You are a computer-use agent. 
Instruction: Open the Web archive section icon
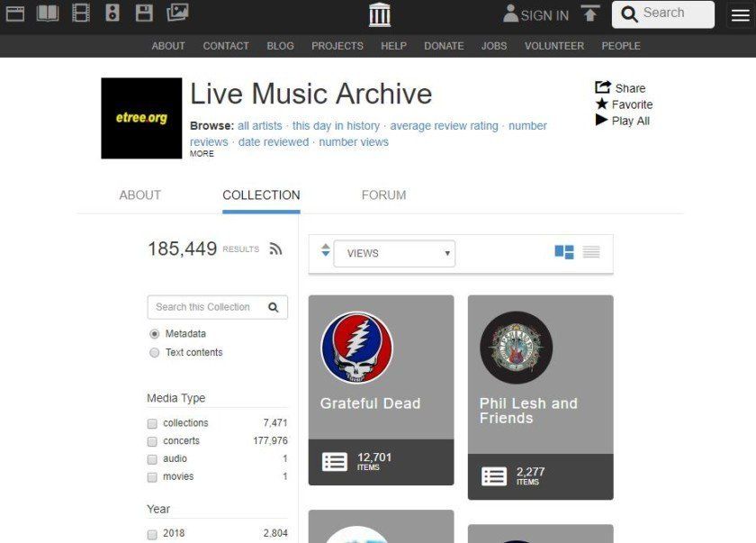[x=13, y=14]
